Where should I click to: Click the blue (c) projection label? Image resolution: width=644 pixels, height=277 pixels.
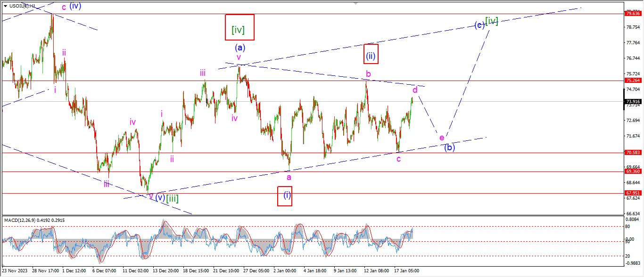click(479, 25)
